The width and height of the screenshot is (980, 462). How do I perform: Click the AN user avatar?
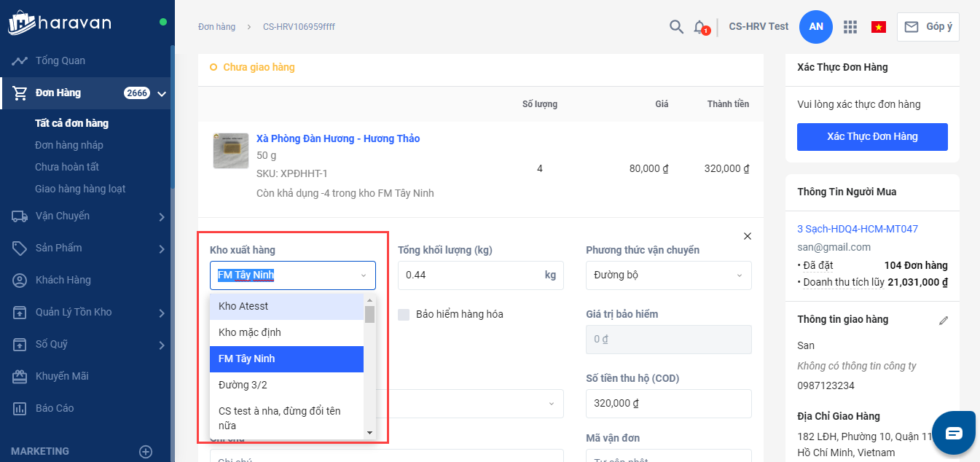(x=815, y=27)
